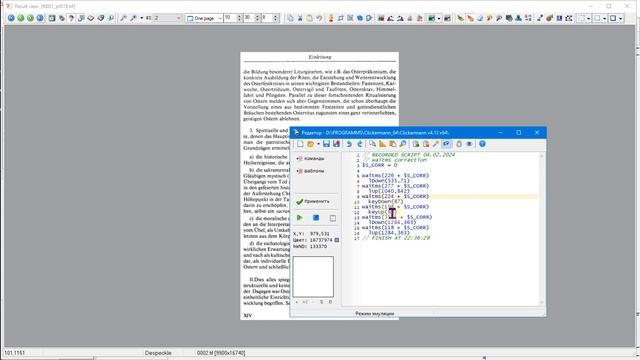Create a new script in Clickermann editor
Screen dimensions: 640x360
300,144
